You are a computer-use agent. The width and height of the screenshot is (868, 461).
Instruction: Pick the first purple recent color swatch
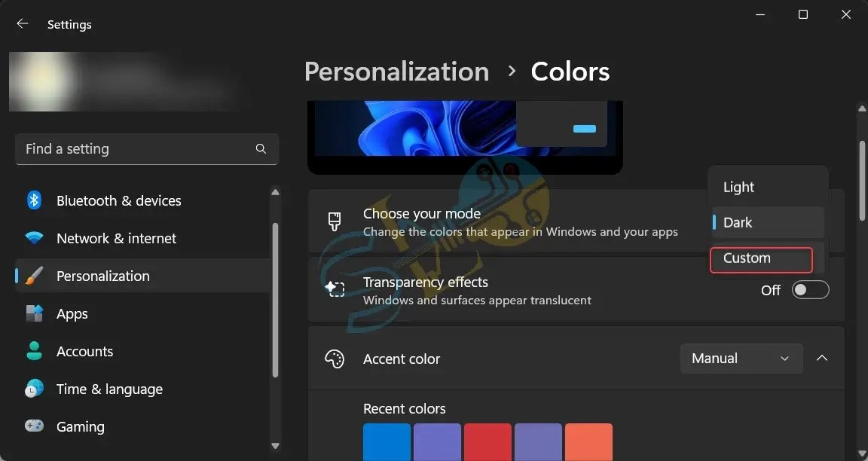pyautogui.click(x=437, y=442)
